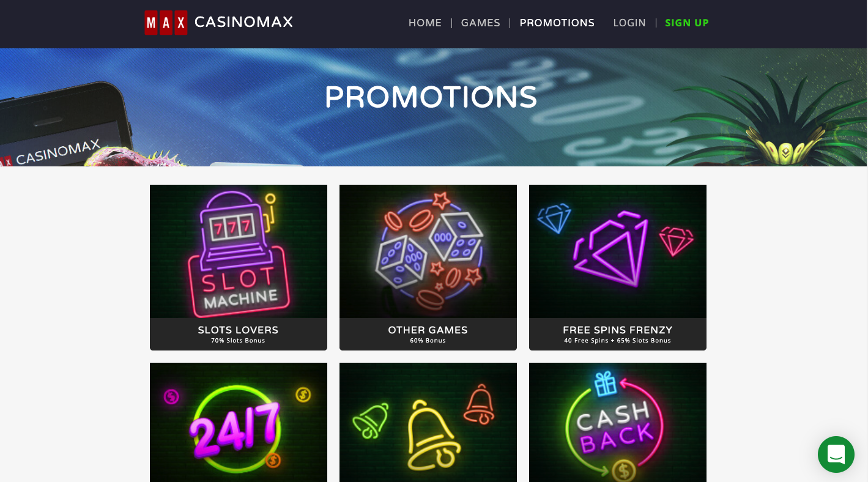Click the Login link
Screen dimensions: 868x482
[x=629, y=23]
